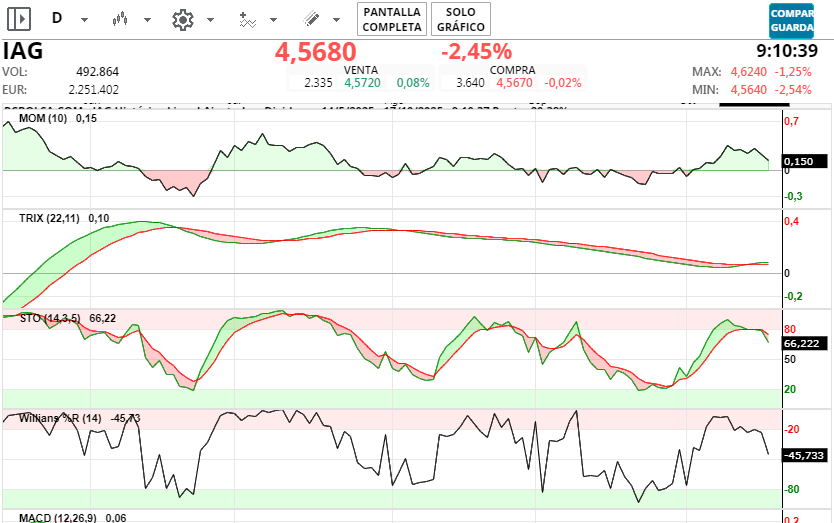This screenshot has height=523, width=834.
Task: Click the STO current value tag 66,222
Action: 805,344
